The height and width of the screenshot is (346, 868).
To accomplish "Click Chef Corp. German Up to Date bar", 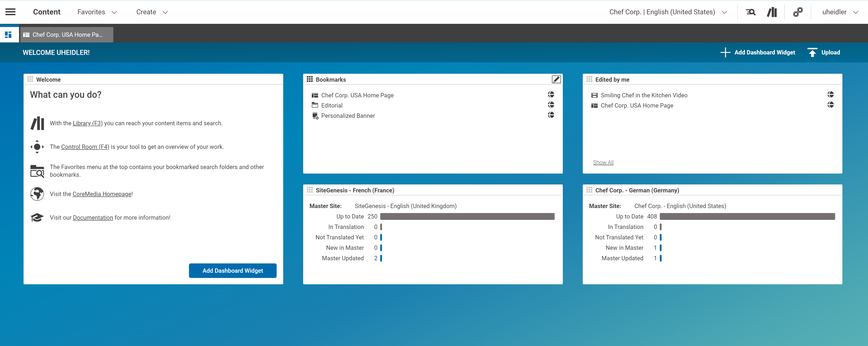I will coord(747,216).
